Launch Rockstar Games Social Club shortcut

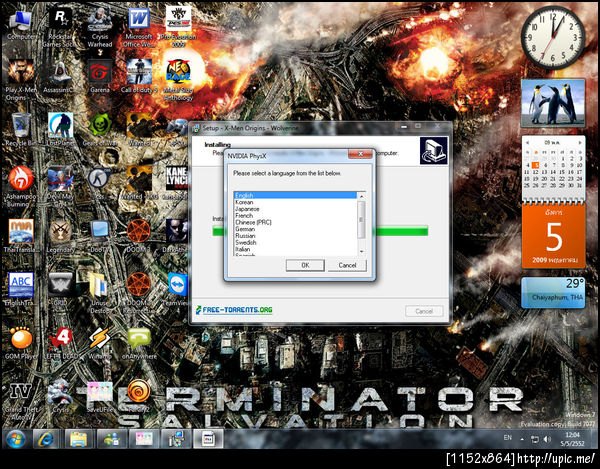[60, 28]
